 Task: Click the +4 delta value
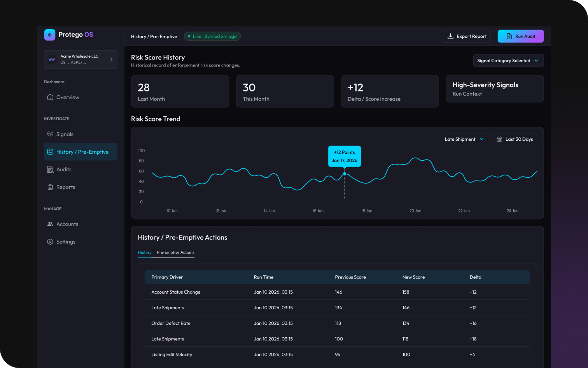tap(472, 354)
